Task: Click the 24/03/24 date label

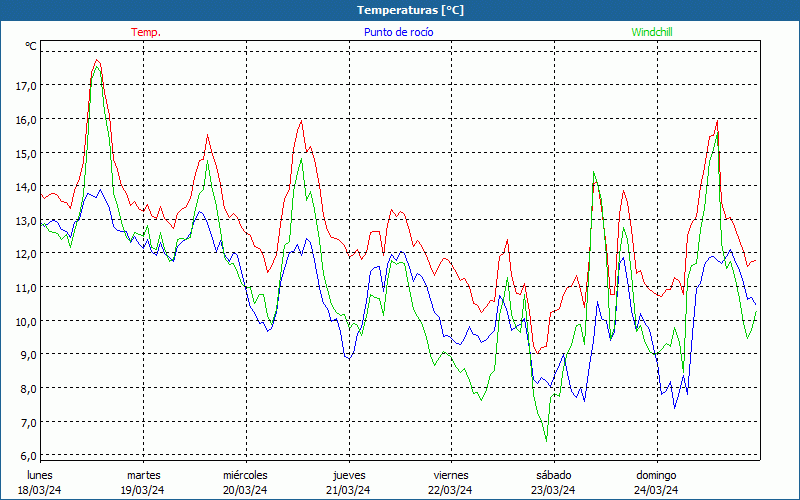Action: (x=656, y=490)
